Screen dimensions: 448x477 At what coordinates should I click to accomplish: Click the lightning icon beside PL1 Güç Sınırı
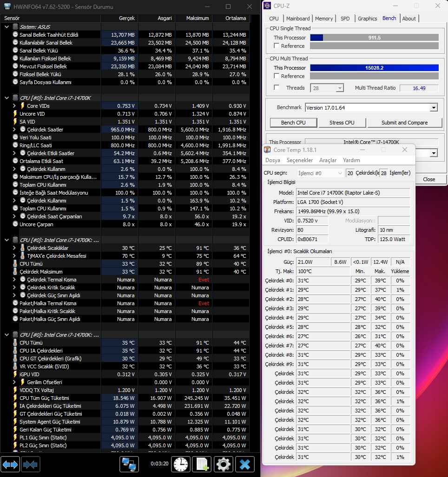[15, 438]
